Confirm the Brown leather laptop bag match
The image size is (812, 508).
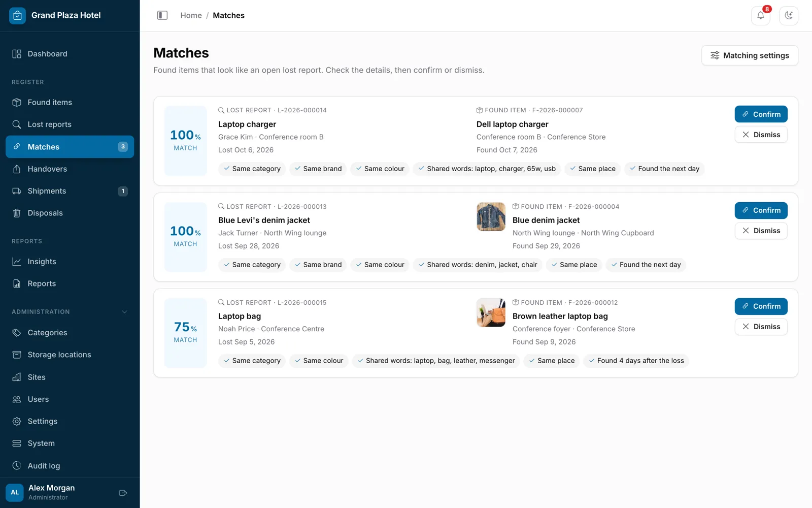(x=761, y=306)
